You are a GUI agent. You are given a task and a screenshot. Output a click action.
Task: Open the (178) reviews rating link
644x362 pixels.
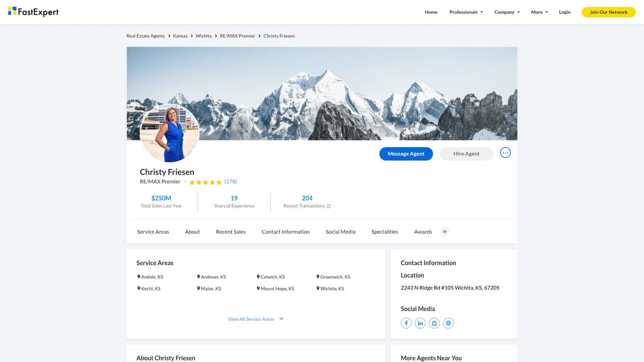pyautogui.click(x=231, y=181)
